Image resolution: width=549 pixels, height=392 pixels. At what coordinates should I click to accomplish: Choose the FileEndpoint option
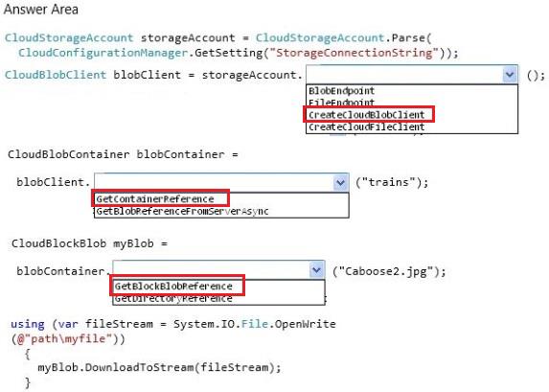[341, 103]
